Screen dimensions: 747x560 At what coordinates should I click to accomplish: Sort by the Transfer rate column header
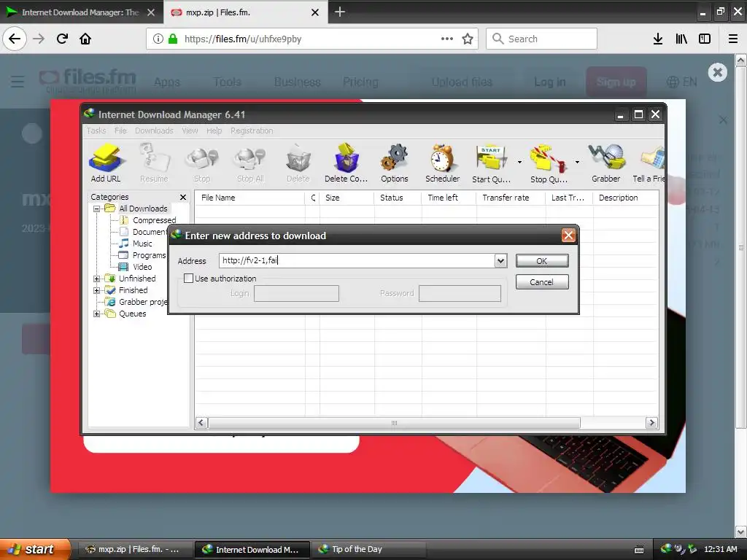point(511,198)
